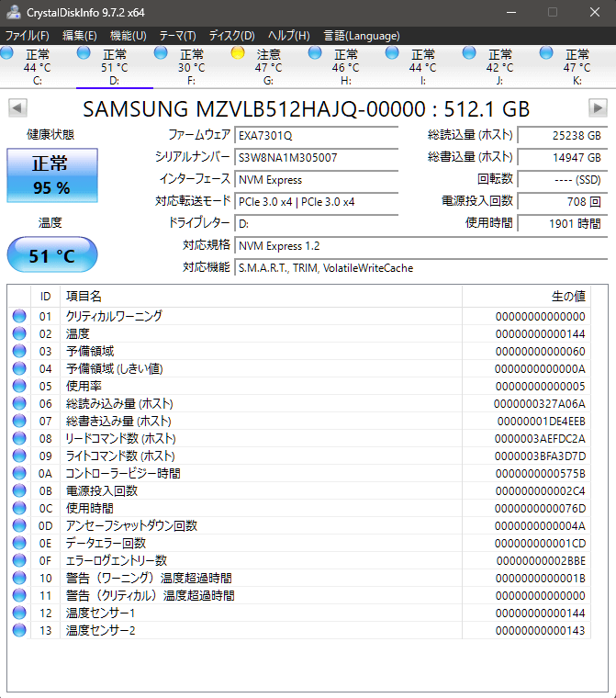The width and height of the screenshot is (616, 698).
Task: Click the status orb for エラーログエントリー数
Action: point(19,560)
